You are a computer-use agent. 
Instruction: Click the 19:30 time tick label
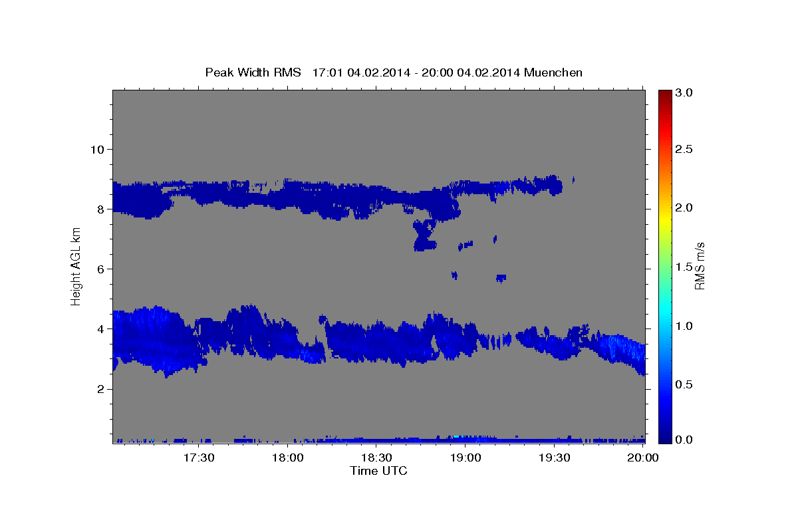(554, 458)
